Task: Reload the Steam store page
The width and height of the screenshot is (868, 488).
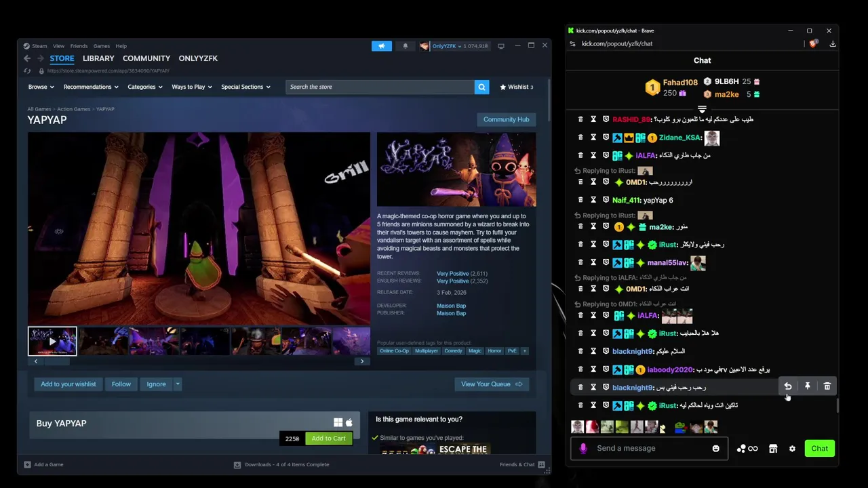Action: click(27, 70)
